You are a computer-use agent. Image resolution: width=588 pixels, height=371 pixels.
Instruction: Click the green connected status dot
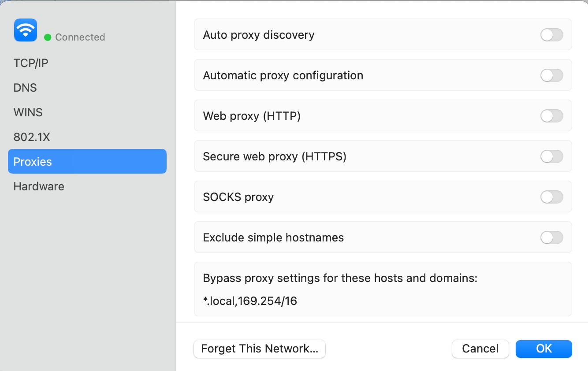48,37
